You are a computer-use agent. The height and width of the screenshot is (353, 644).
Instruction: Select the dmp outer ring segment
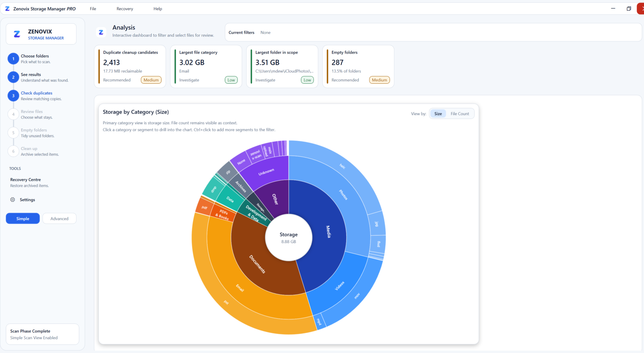click(214, 189)
